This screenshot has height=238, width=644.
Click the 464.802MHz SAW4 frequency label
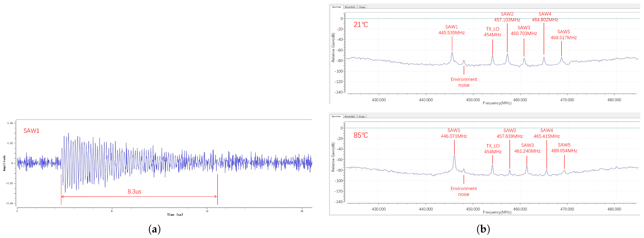click(x=545, y=20)
